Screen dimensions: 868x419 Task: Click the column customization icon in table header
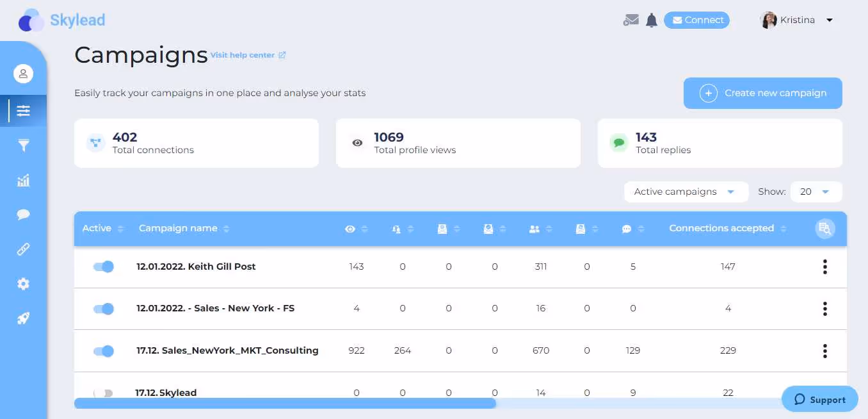click(x=825, y=228)
